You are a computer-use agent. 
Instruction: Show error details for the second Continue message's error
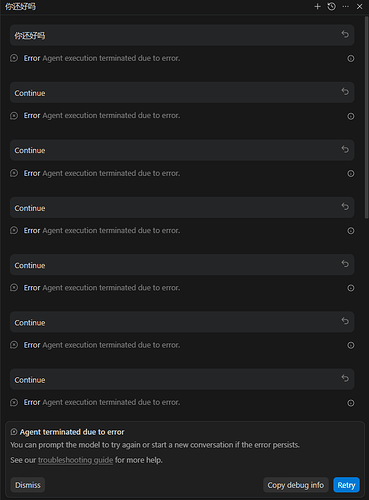click(351, 174)
